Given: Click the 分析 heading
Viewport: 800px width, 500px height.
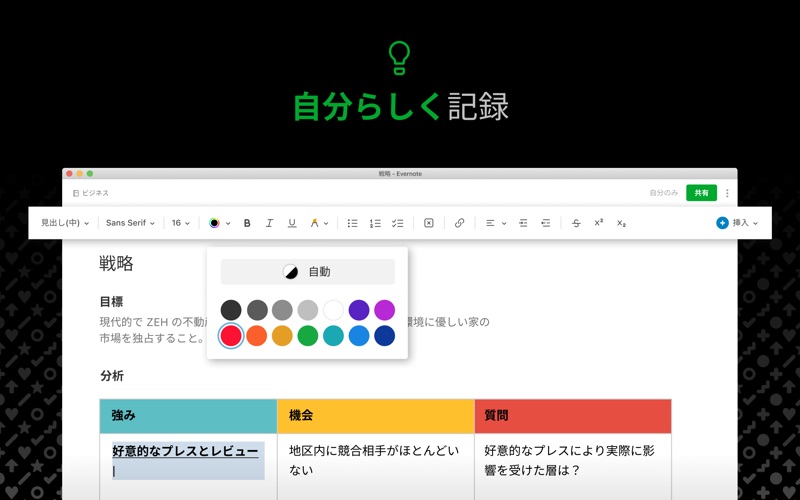Looking at the screenshot, I should tap(112, 376).
